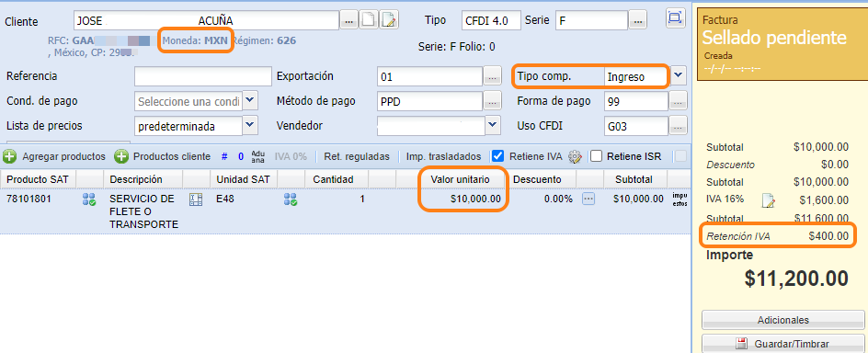Screen dimensions: 868x353
Task: Click the SERVICIO DE FLETE O TRANSPORTE cell
Action: coord(143,211)
